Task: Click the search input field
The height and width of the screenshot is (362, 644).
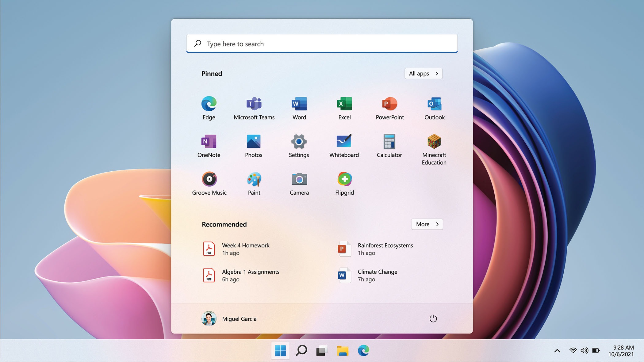Action: (x=322, y=43)
